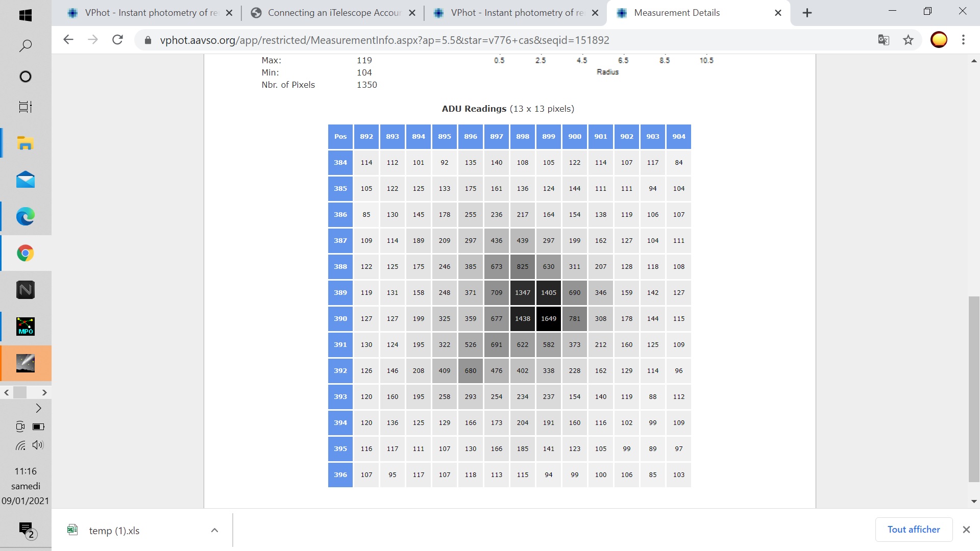Open File Explorer from the taskbar
Image resolution: width=980 pixels, height=551 pixels.
pyautogui.click(x=25, y=143)
